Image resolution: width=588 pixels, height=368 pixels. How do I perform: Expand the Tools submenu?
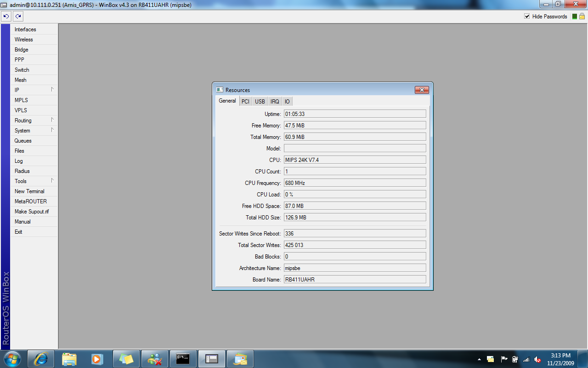coord(34,181)
